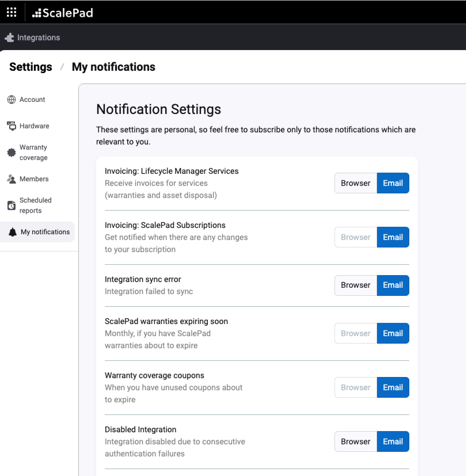This screenshot has width=466, height=476.
Task: Click the Account globe icon
Action: 12,100
